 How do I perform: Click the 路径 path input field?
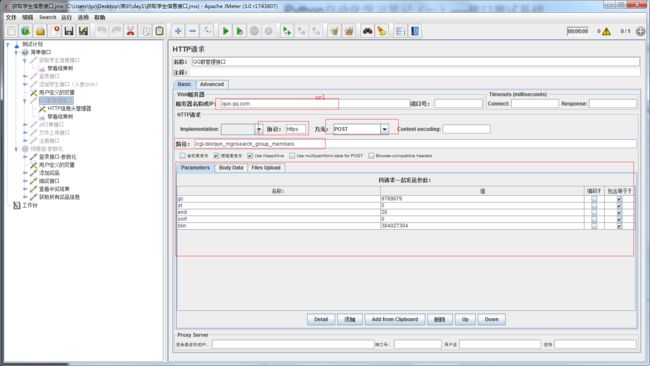[x=415, y=144]
